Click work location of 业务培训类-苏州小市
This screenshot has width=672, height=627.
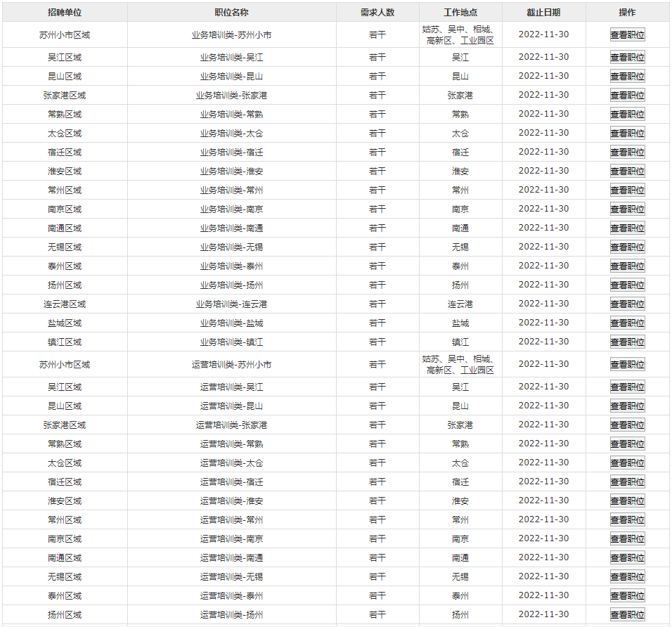click(460, 34)
